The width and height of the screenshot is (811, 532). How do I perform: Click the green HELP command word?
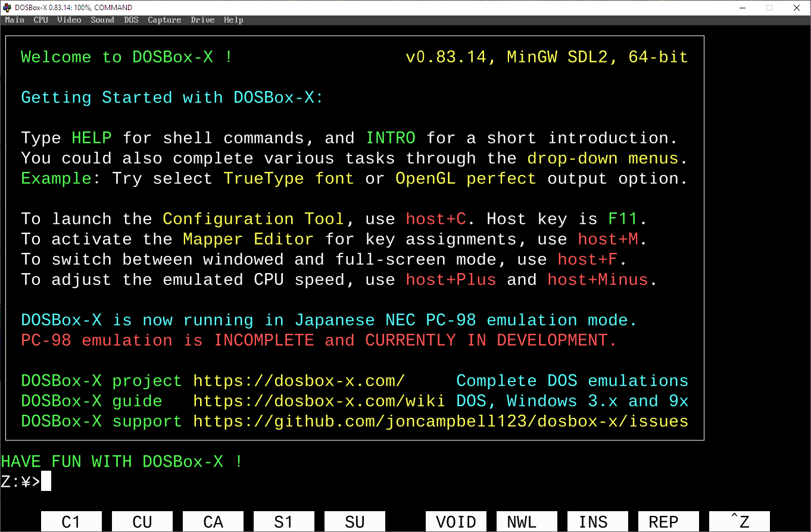click(92, 138)
